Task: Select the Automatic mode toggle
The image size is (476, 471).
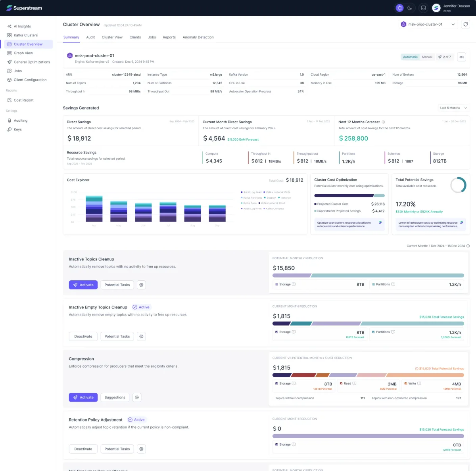Action: [x=410, y=57]
